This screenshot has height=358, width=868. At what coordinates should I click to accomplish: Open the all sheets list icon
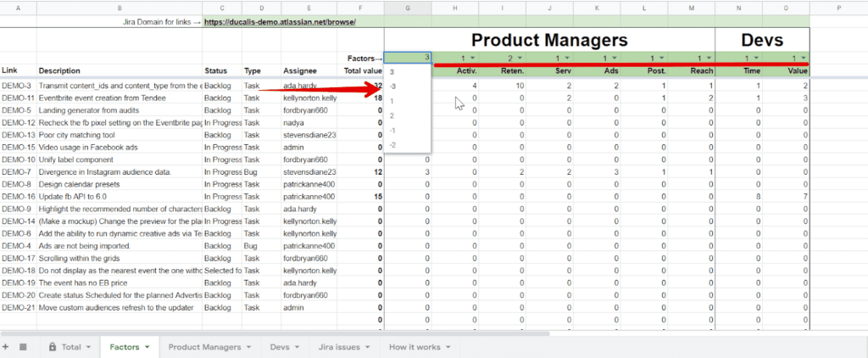pos(24,347)
